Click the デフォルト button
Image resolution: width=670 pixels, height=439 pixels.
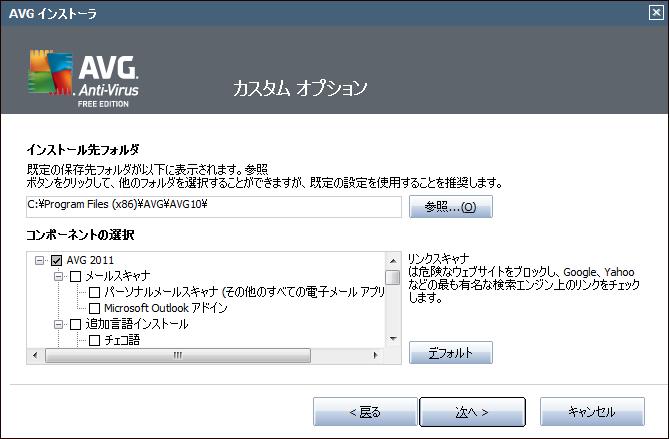point(451,353)
